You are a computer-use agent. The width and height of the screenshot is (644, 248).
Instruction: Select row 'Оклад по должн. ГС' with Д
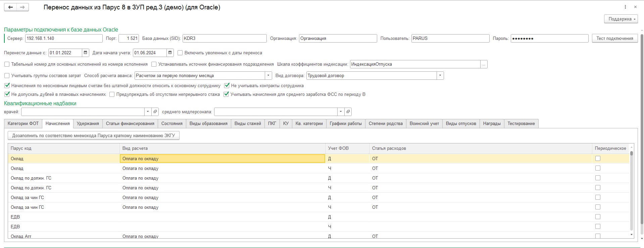point(318,178)
